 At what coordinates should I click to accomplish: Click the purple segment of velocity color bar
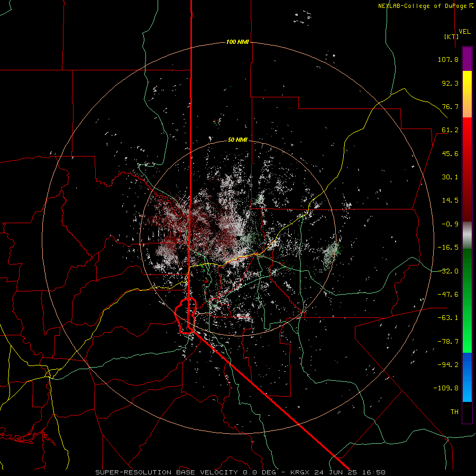[467, 59]
